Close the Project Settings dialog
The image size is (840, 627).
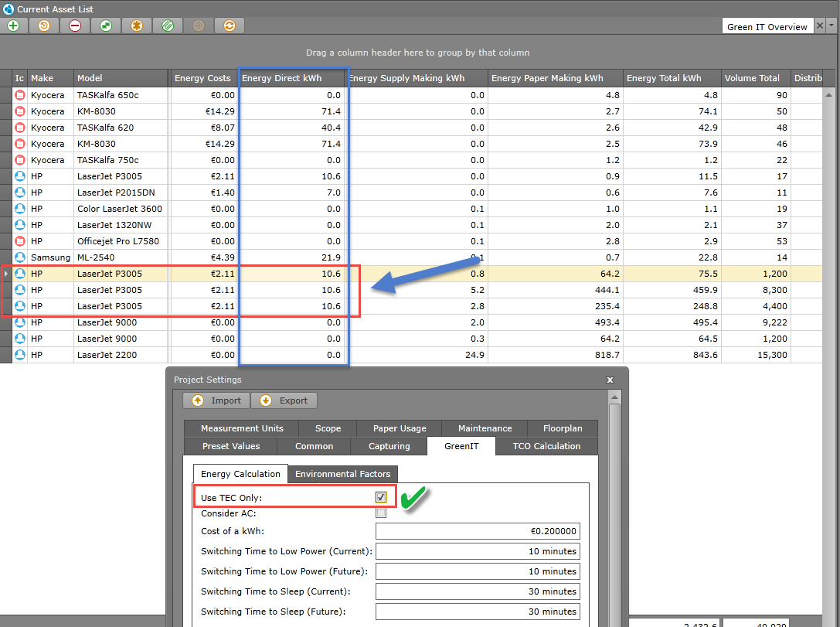[x=610, y=380]
